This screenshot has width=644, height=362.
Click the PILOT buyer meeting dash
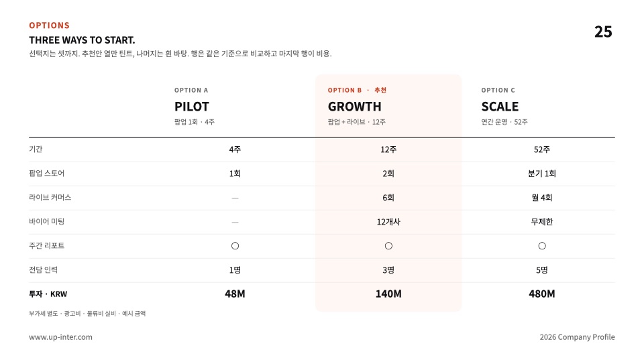tap(235, 223)
